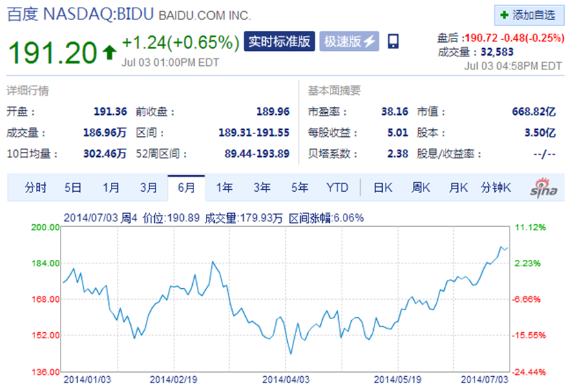Add stock via 添加自选 button

(528, 15)
